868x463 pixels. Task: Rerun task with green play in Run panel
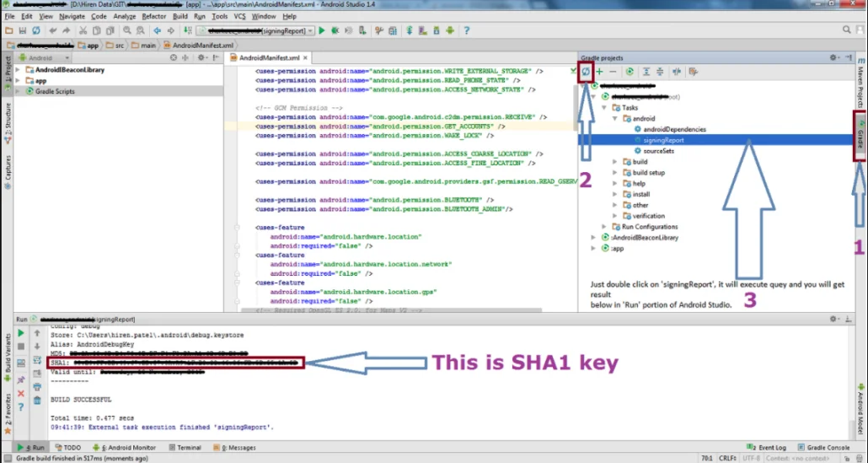pyautogui.click(x=21, y=333)
